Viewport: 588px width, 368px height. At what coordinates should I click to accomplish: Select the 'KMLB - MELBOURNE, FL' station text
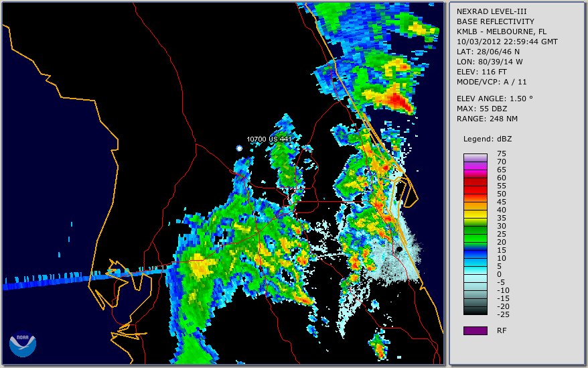click(x=502, y=32)
